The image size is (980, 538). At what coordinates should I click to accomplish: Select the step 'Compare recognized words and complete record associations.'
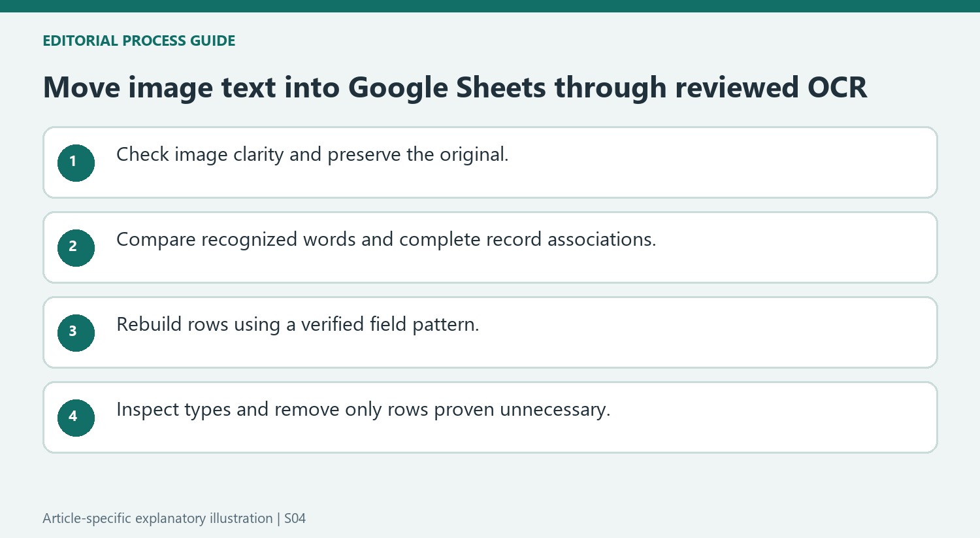click(490, 247)
